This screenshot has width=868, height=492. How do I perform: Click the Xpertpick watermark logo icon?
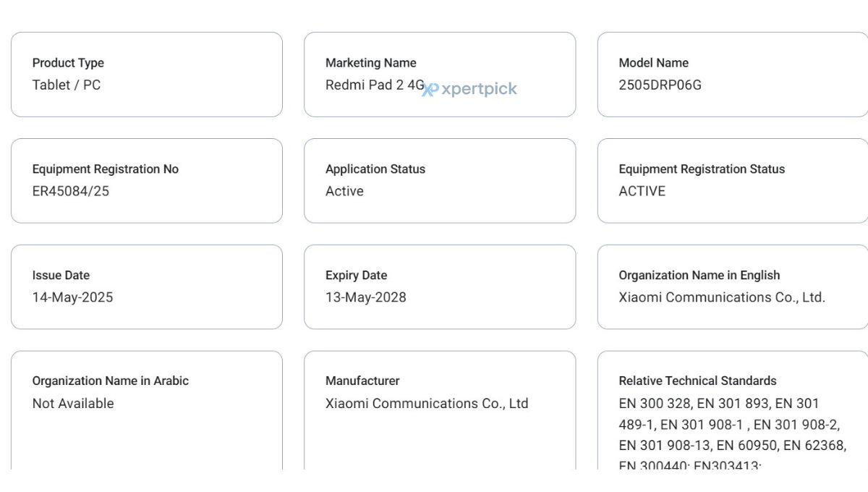430,89
